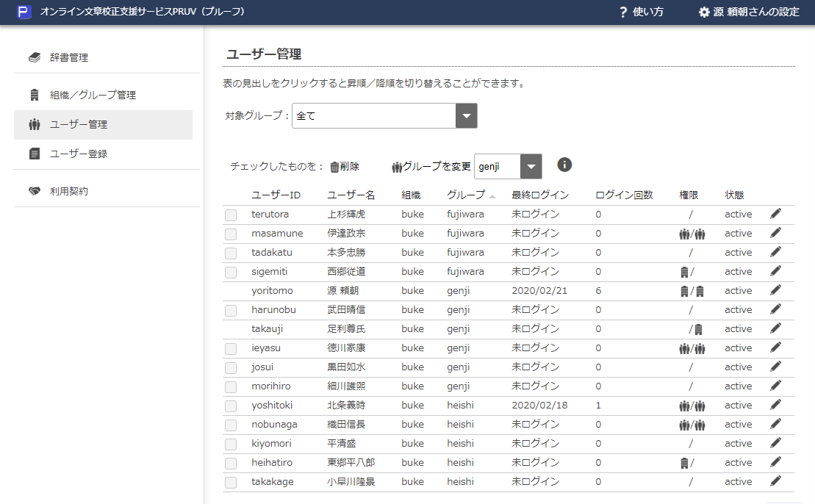Click the pencil edit icon for yoritomo
This screenshot has width=815, height=504.
coord(775,290)
